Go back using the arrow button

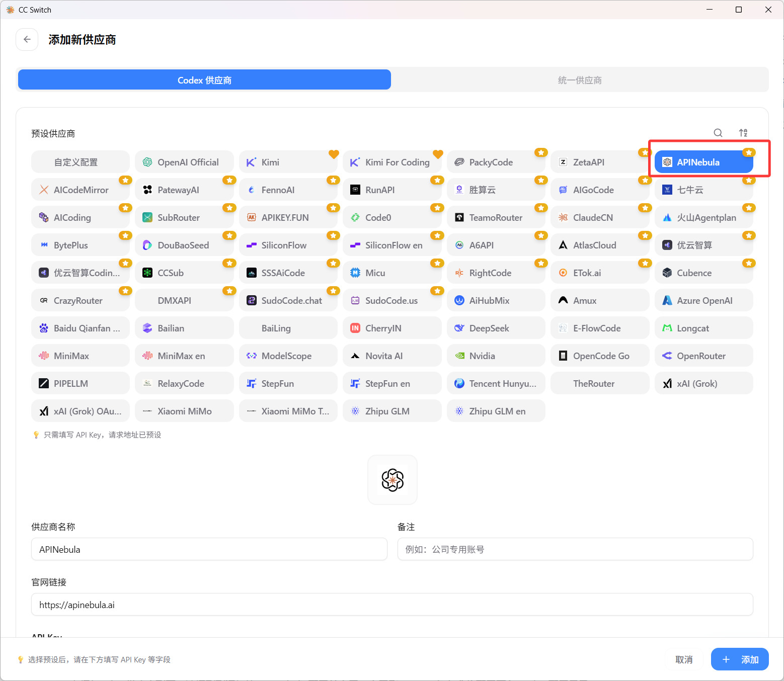pyautogui.click(x=27, y=39)
